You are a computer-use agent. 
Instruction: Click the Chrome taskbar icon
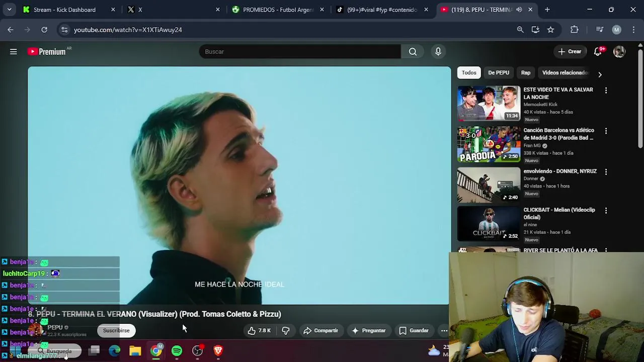(156, 350)
